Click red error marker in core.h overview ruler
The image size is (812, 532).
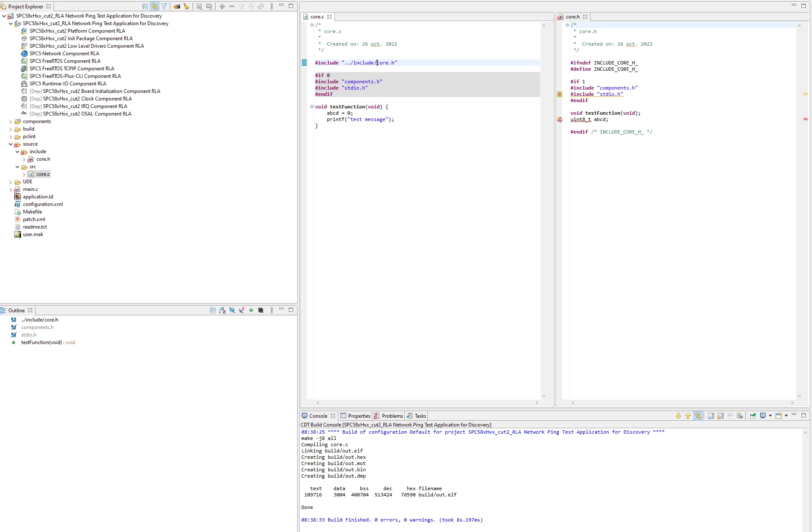805,119
